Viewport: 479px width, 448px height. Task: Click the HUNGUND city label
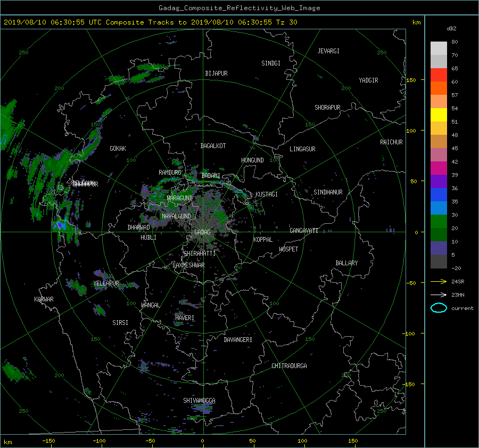coord(252,160)
